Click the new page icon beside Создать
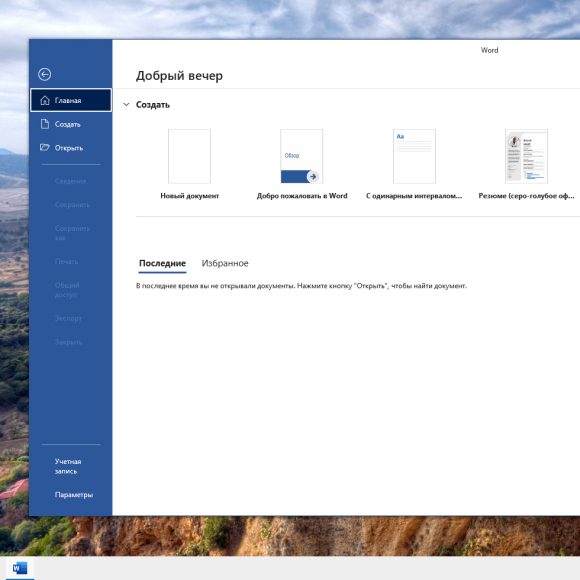Viewport: 580px width, 580px height. [x=45, y=124]
